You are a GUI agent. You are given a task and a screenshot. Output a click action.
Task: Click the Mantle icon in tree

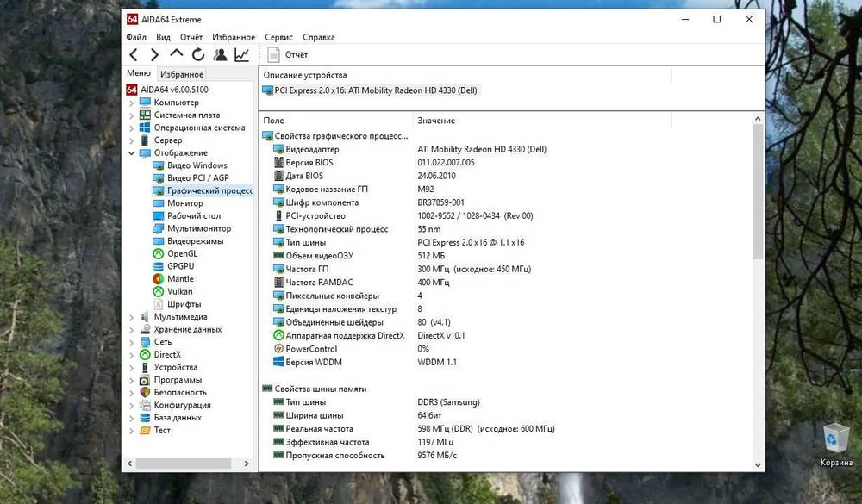tap(159, 279)
